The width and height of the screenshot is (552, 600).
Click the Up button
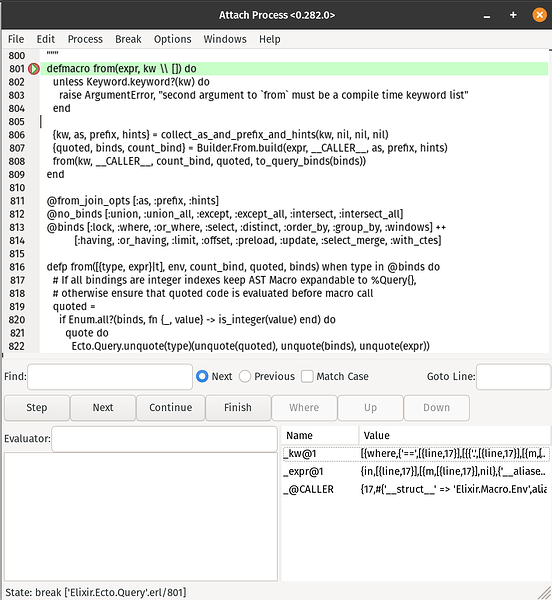[370, 408]
